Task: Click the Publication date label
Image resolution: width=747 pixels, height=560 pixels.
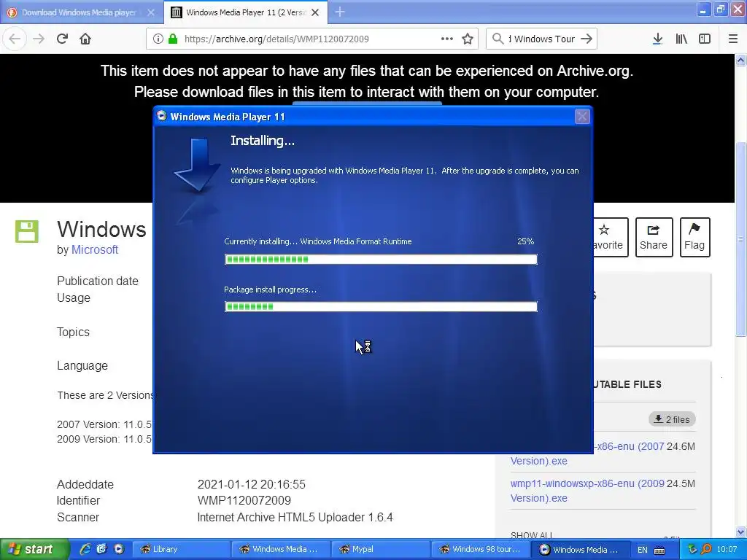Action: click(98, 281)
